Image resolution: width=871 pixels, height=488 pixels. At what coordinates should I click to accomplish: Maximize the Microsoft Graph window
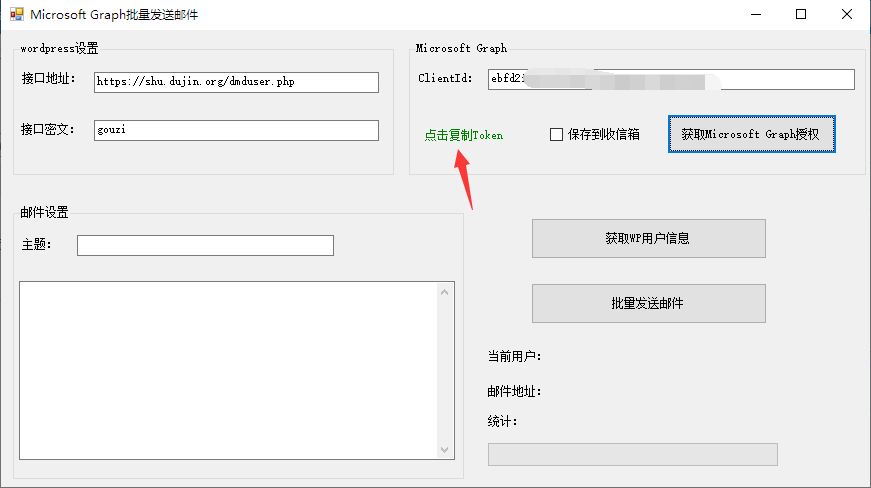(801, 15)
